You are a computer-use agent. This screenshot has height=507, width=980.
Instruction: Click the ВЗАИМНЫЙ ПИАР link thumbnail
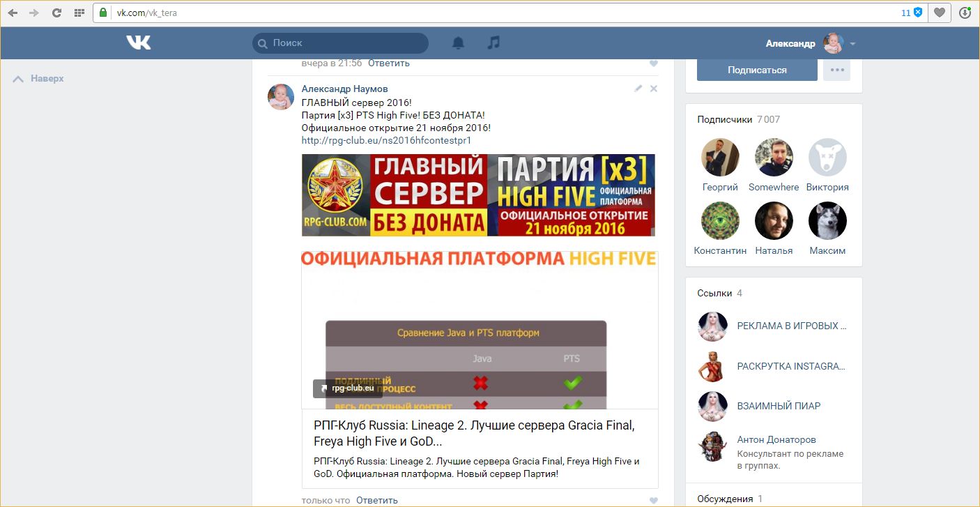click(x=712, y=407)
